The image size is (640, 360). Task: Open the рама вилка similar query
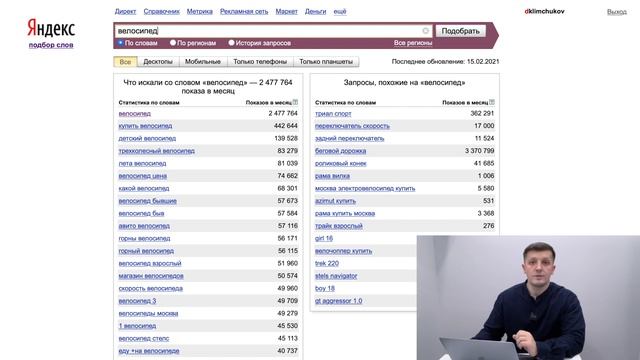click(x=332, y=176)
